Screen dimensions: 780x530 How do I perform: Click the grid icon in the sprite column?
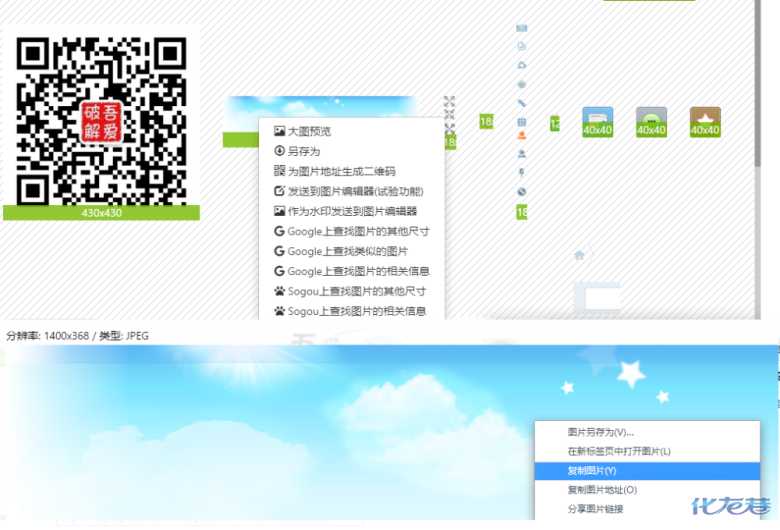tap(521, 122)
